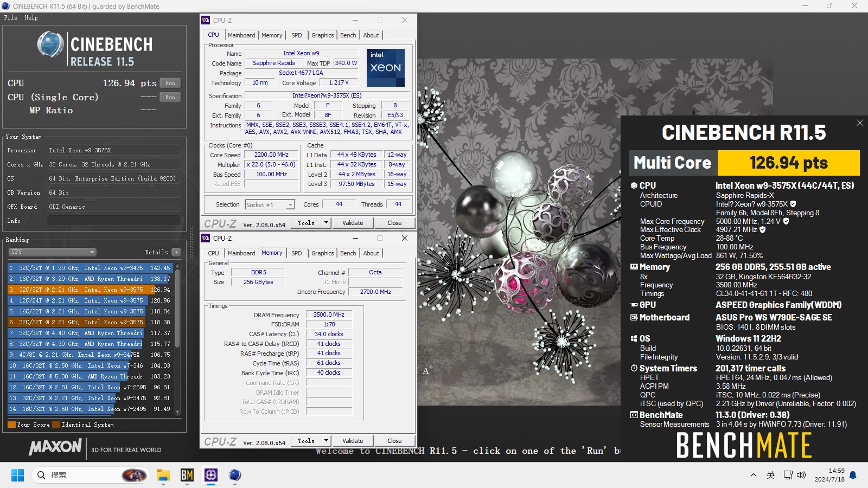
Task: Open File Explorer from the taskbar
Action: point(163,475)
